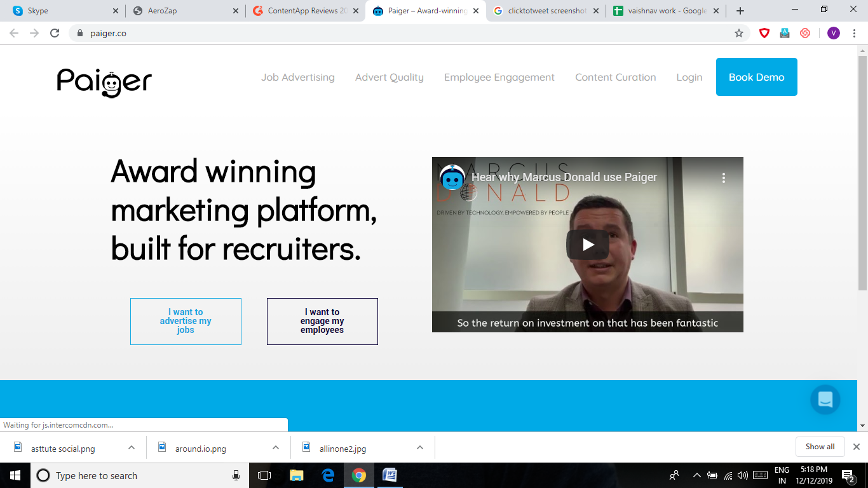Click the Chrome taskbar icon
The image size is (868, 488).
click(359, 475)
